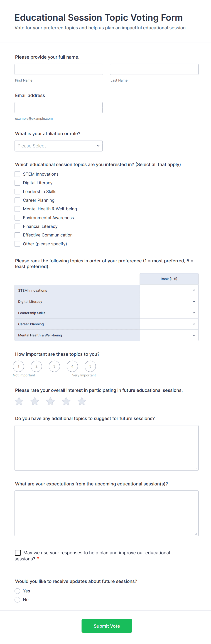
Task: Expand rank dropdown for Career Planning row
Action: tap(169, 324)
